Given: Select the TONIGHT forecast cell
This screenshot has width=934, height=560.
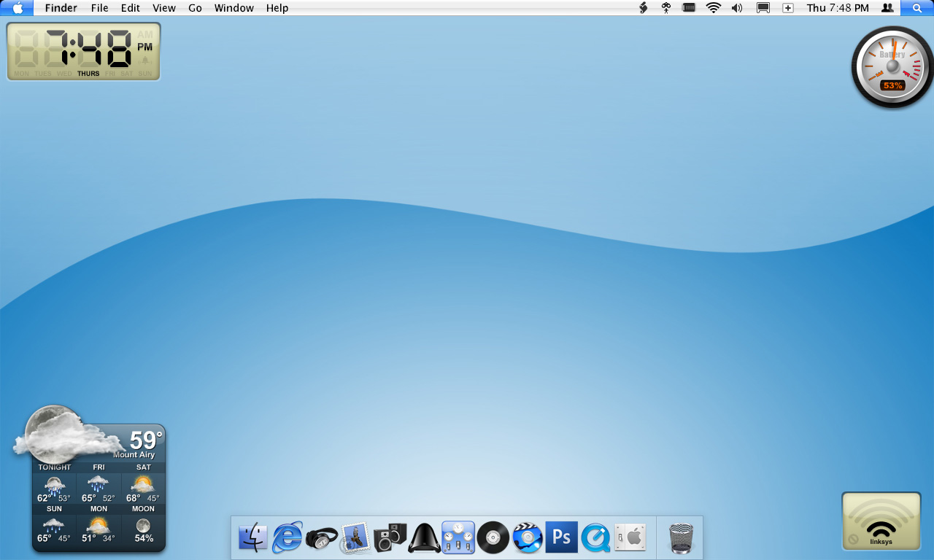Looking at the screenshot, I should 55,483.
